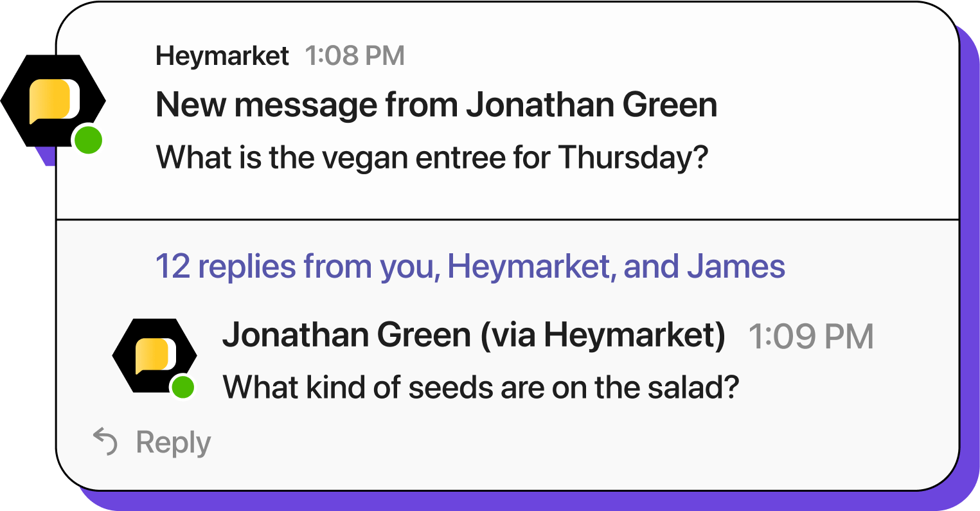Click the yellow chat bubble in top avatar
This screenshot has height=511, width=980.
click(x=53, y=101)
